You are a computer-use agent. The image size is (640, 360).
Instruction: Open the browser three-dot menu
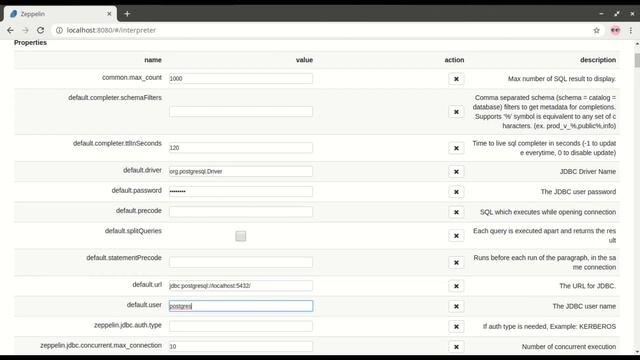[631, 30]
